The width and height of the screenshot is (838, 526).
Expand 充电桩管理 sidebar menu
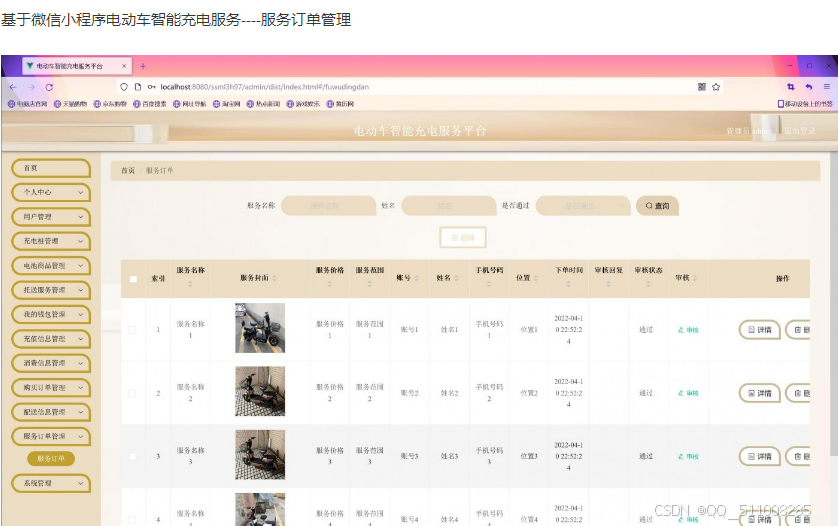tap(50, 241)
